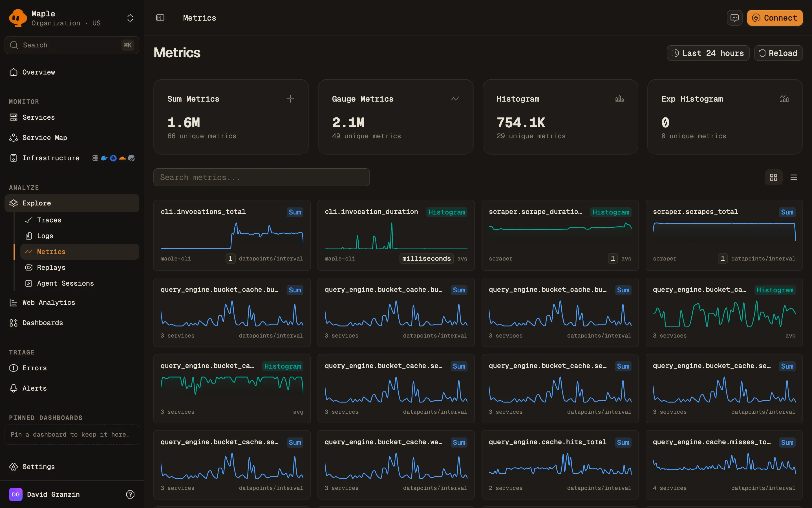
Task: Click the bar chart icon on Histogram card
Action: pos(620,99)
